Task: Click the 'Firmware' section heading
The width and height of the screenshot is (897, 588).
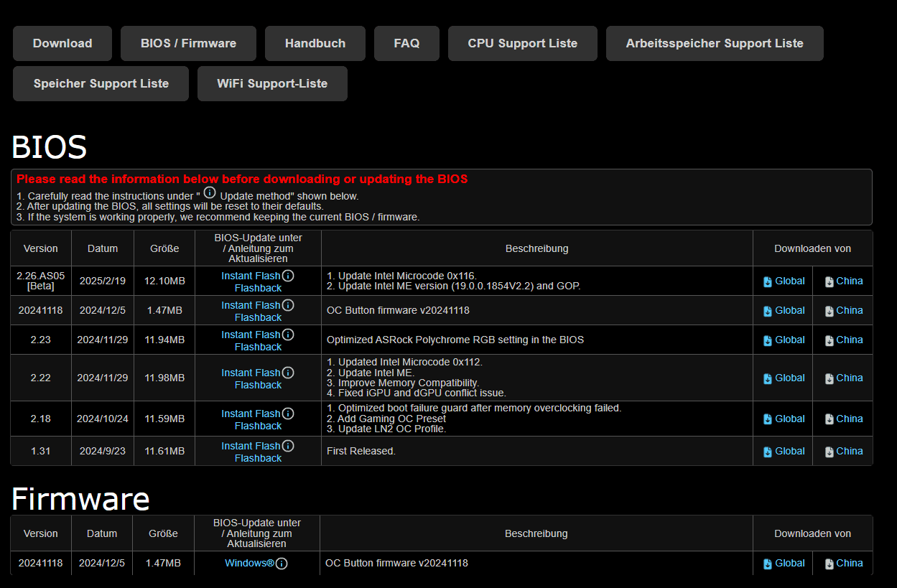Action: click(80, 498)
